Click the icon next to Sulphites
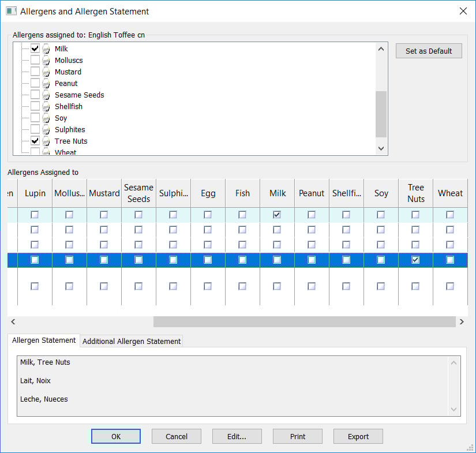Image resolution: width=476 pixels, height=453 pixels. 46,130
